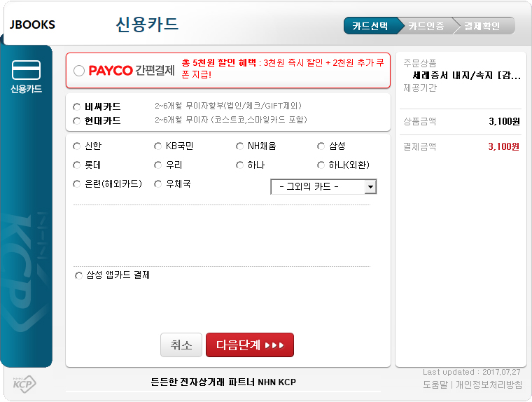Click the 신용카드 sidebar card icon
This screenshot has width=532, height=402.
pos(26,70)
